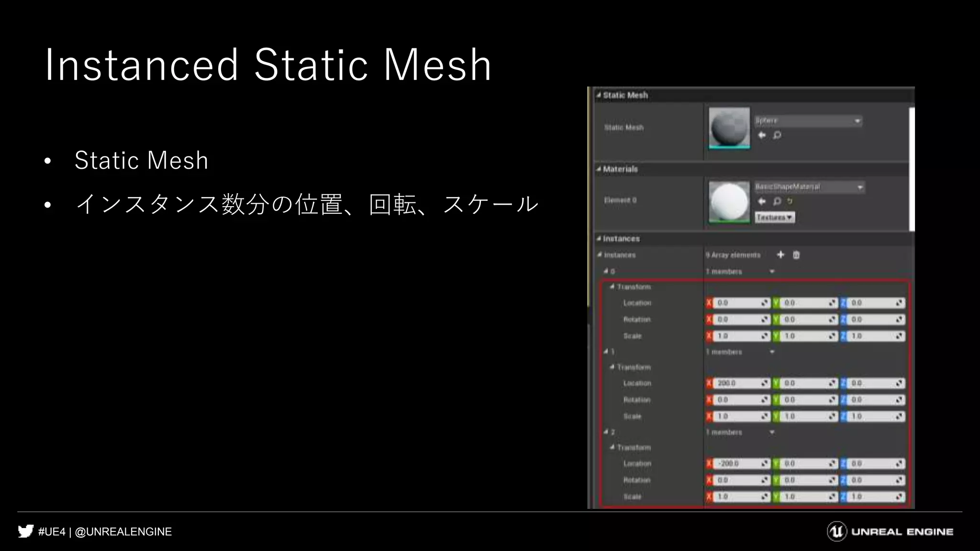This screenshot has height=551, width=980.
Task: Click the '#UE4 | @UNREALENGINE' footer text
Action: (105, 532)
